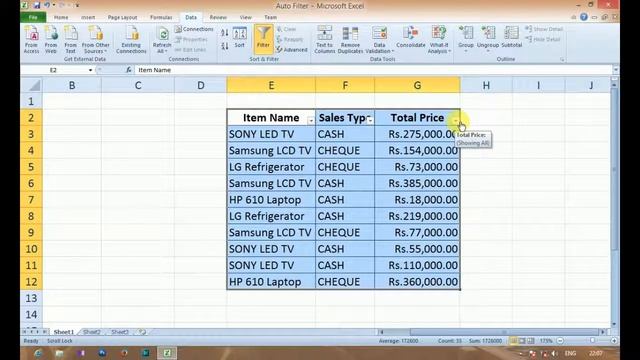Click the Connections button in the ribbon
The height and width of the screenshot is (360, 640).
click(194, 29)
